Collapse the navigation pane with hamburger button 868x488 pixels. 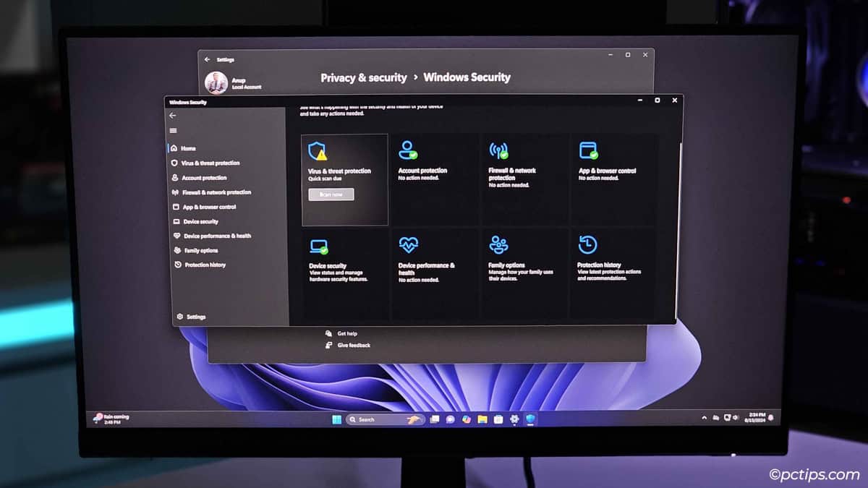point(174,131)
